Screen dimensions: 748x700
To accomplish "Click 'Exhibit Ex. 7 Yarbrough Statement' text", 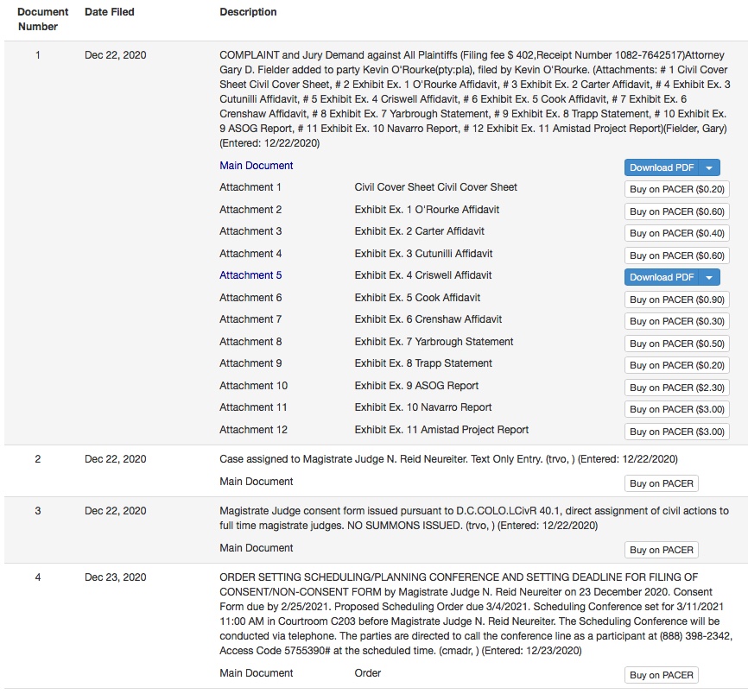I will pos(434,342).
